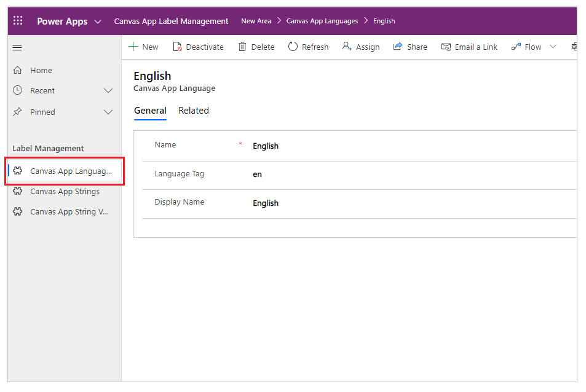Switch to the General tab
The width and height of the screenshot is (586, 392).
pyautogui.click(x=150, y=111)
